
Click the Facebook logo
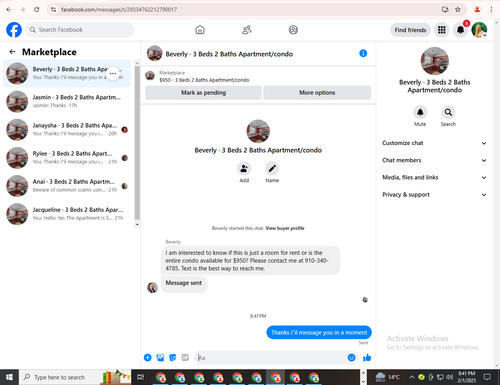point(14,30)
